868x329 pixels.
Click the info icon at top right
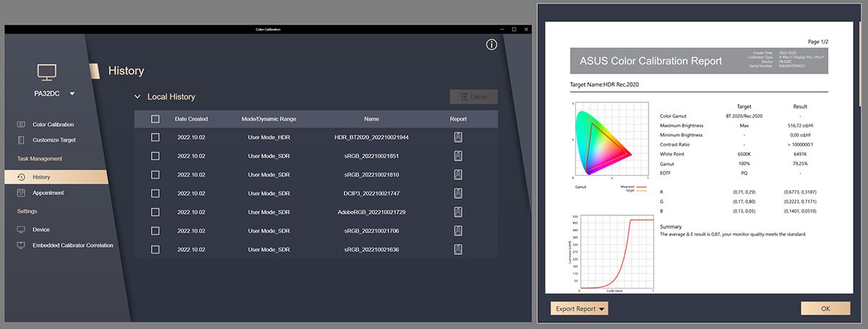492,45
